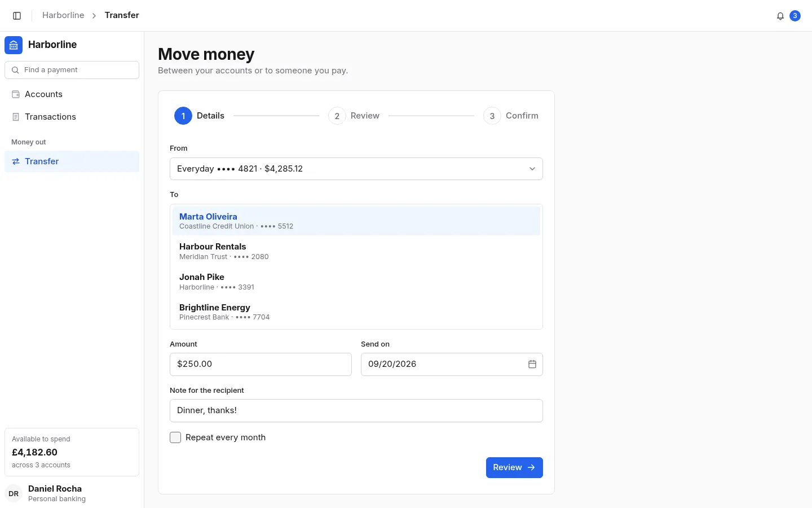Go to step 2 Review
The image size is (812, 508).
tap(354, 116)
